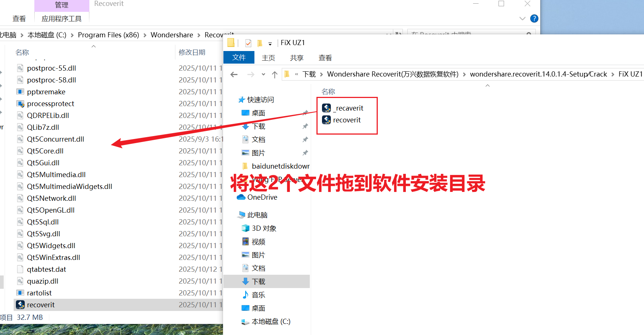Open the quick access toolbar dropdown arrow
This screenshot has height=335, width=644.
click(x=270, y=44)
